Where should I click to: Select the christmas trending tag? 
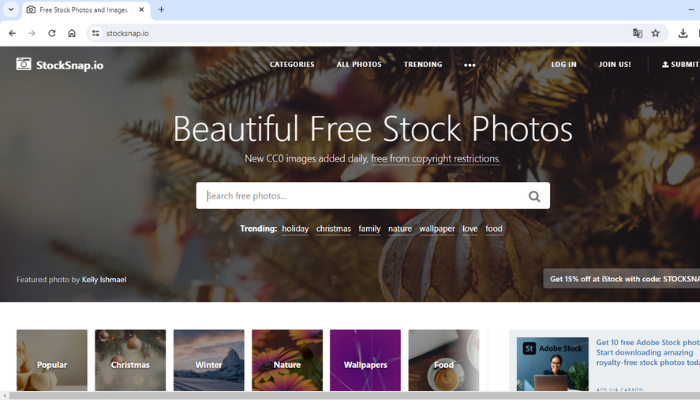333,229
